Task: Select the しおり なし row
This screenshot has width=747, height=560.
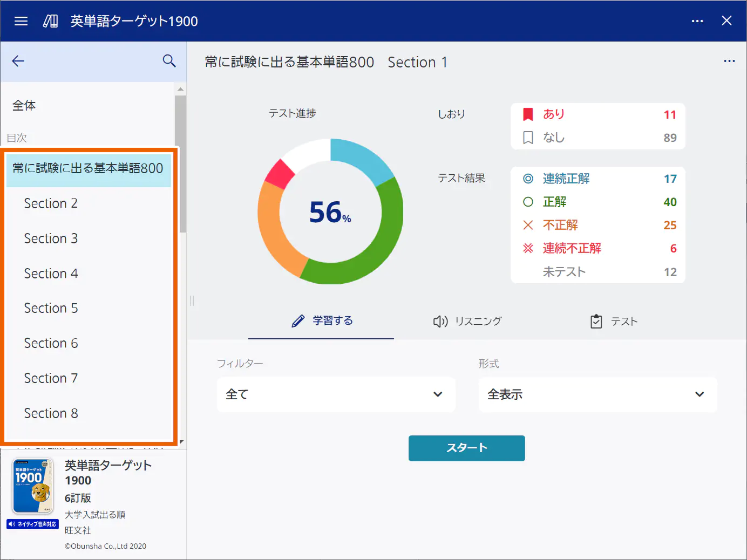Action: (598, 138)
